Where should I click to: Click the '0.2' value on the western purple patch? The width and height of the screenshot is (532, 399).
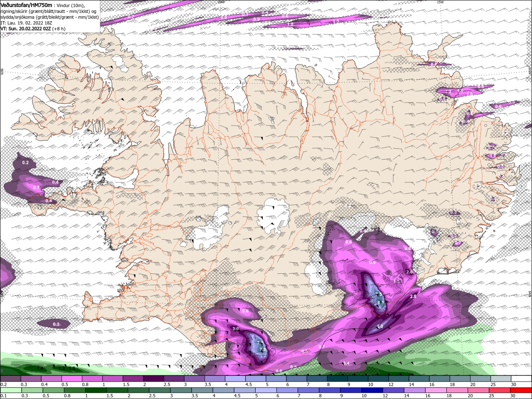coord(25,163)
